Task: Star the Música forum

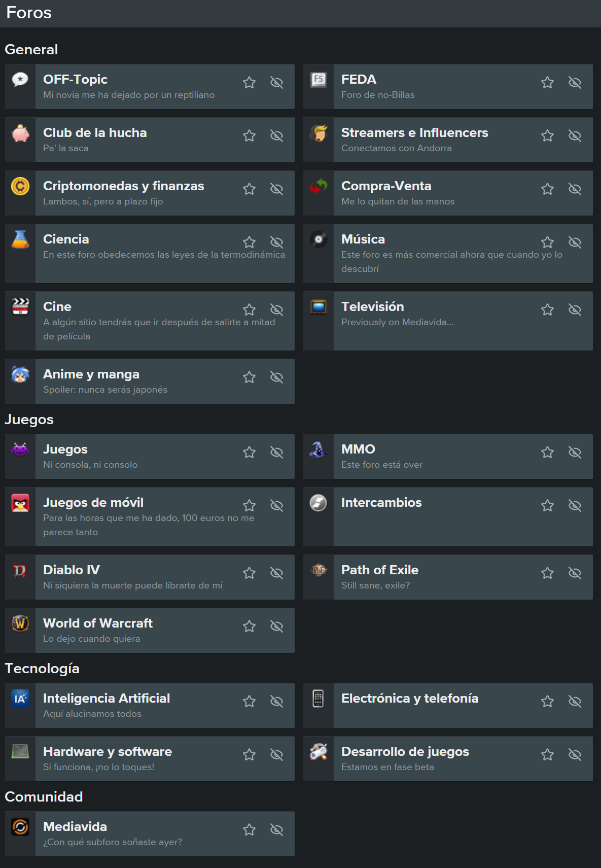Action: 547,242
